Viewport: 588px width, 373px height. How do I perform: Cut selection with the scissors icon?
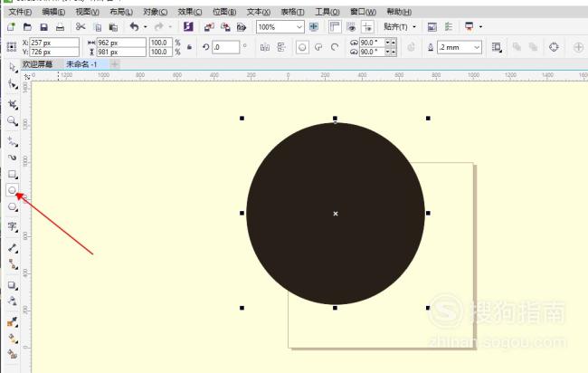pos(81,26)
